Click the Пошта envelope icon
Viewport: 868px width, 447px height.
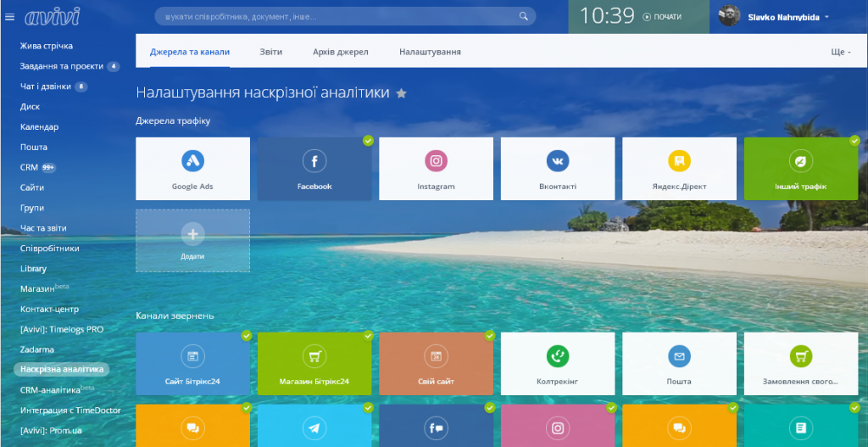pyautogui.click(x=679, y=356)
